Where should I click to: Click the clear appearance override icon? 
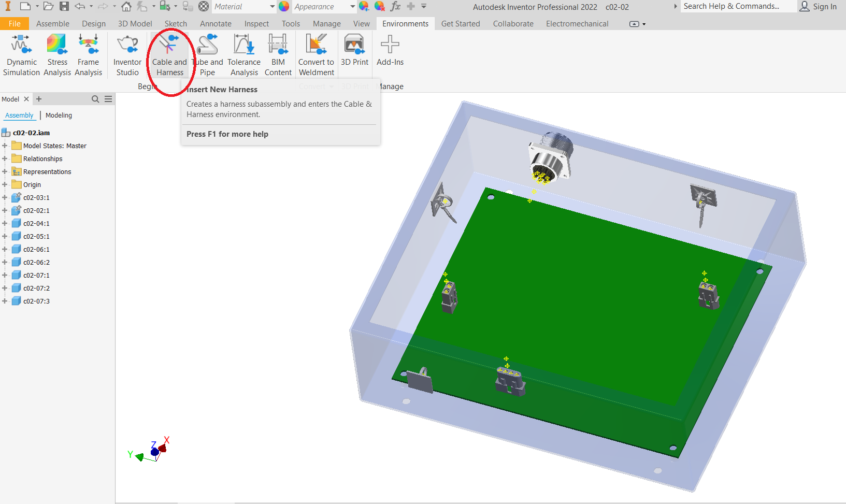coord(380,6)
